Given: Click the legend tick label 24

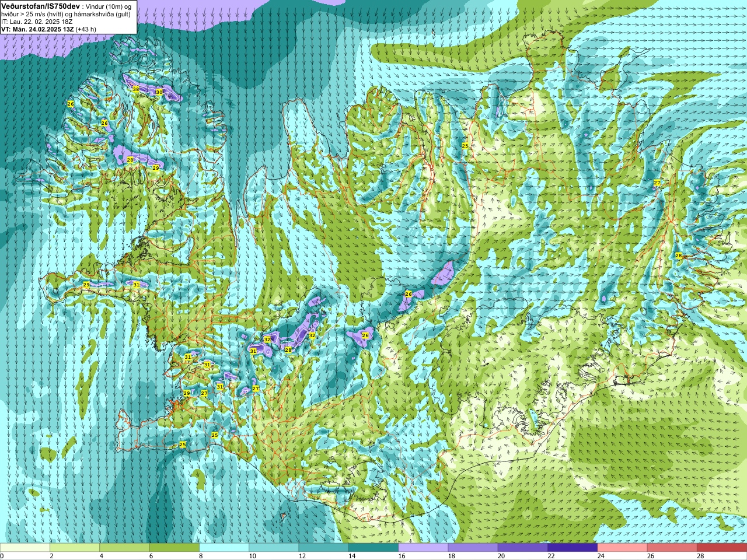Looking at the screenshot, I should [601, 556].
